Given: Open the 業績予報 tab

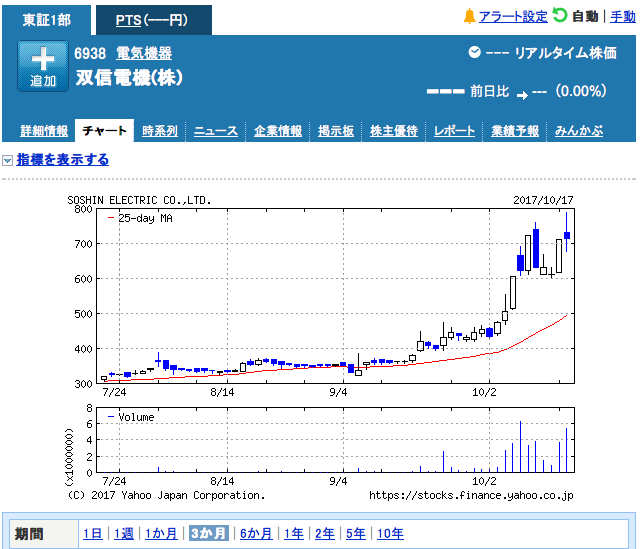Looking at the screenshot, I should pos(515,131).
